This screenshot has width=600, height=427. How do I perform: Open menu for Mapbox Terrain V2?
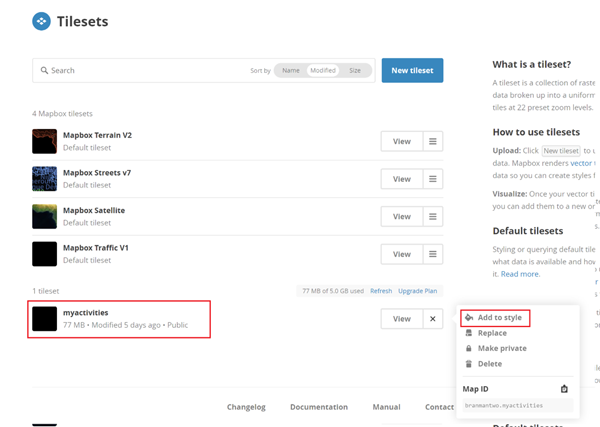[x=433, y=142]
